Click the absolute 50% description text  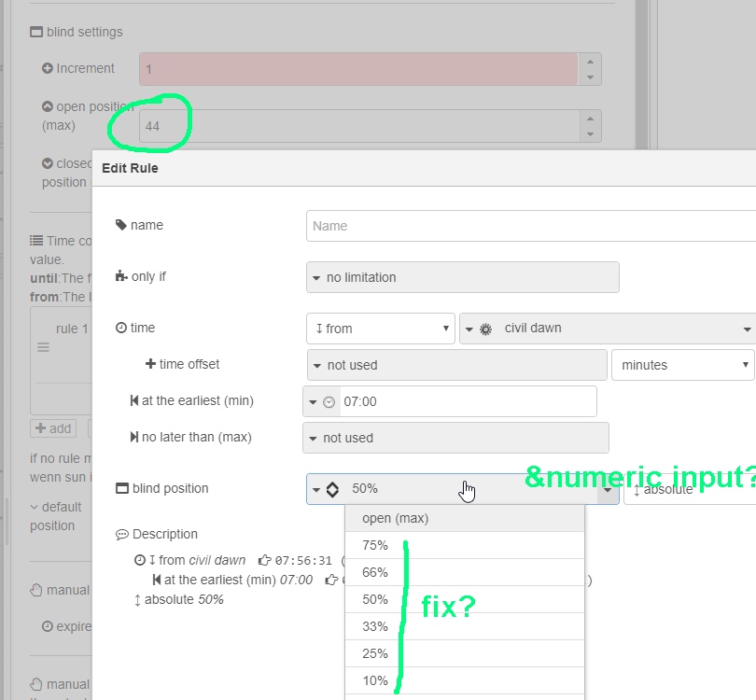click(x=184, y=599)
